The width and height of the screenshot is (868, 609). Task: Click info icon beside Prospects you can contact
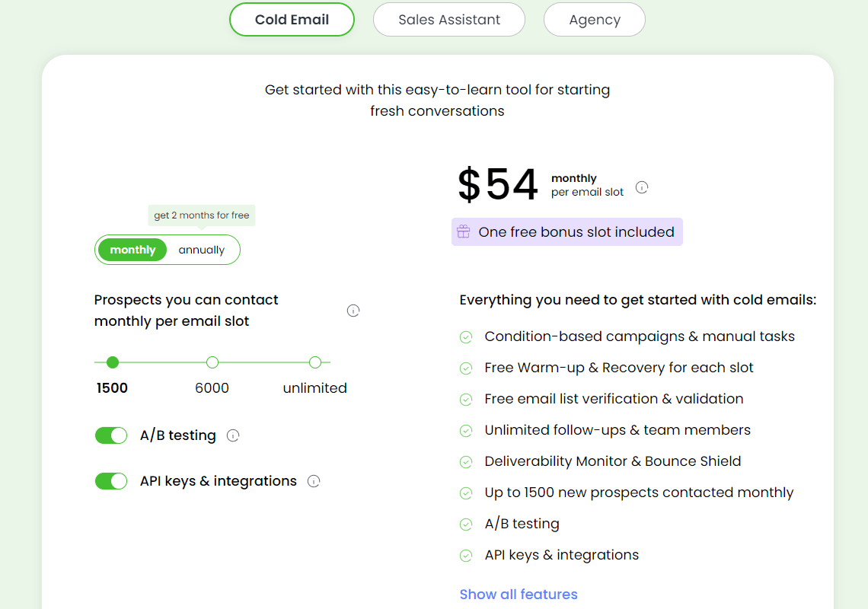point(353,311)
